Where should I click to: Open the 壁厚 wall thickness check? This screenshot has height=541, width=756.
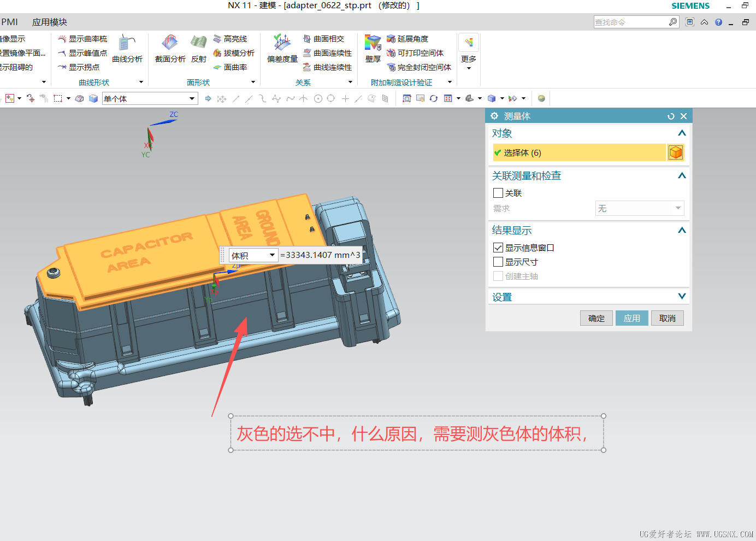click(373, 48)
